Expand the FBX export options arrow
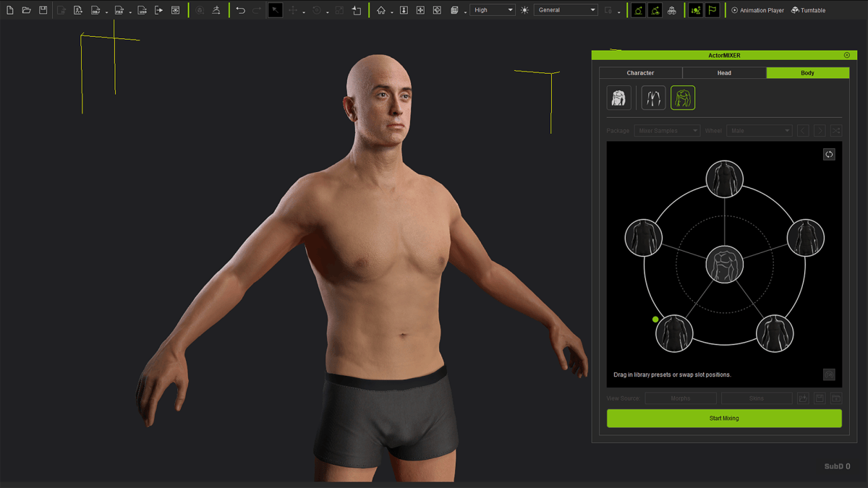 pos(130,12)
